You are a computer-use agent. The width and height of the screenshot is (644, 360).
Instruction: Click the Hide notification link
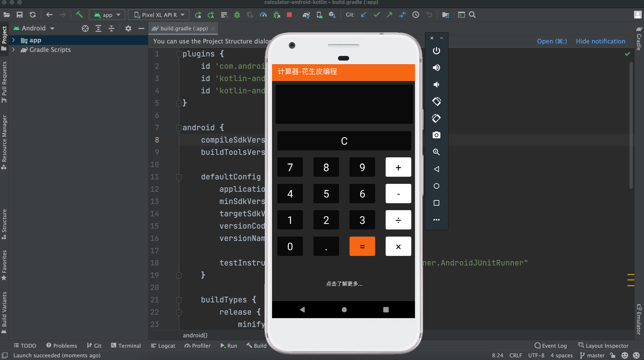point(601,41)
